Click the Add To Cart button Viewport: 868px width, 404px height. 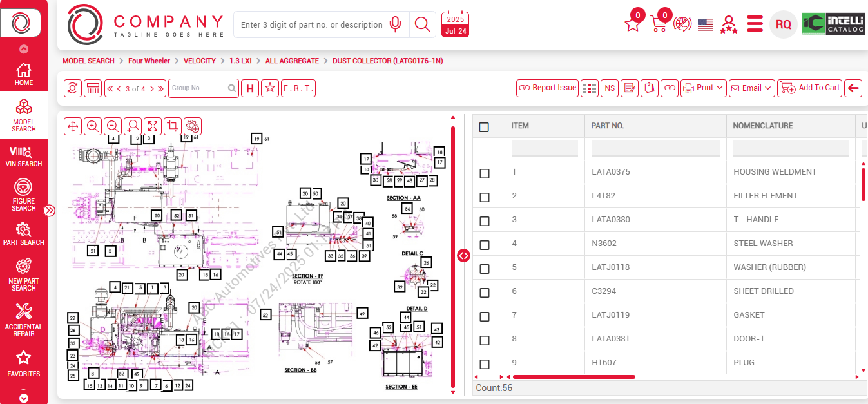pyautogui.click(x=810, y=88)
